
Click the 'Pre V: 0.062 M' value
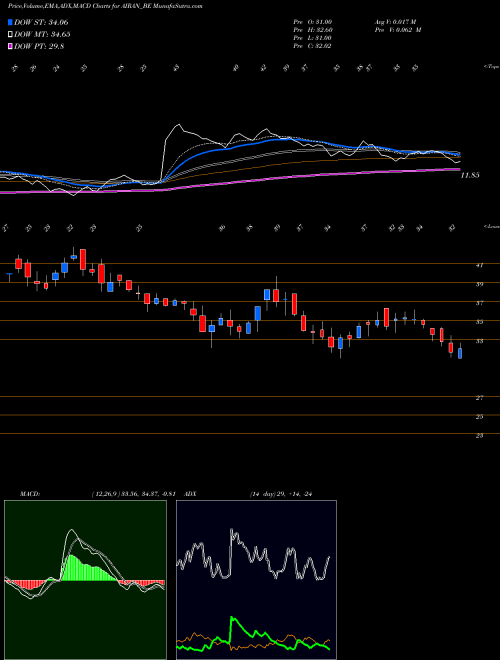397,30
